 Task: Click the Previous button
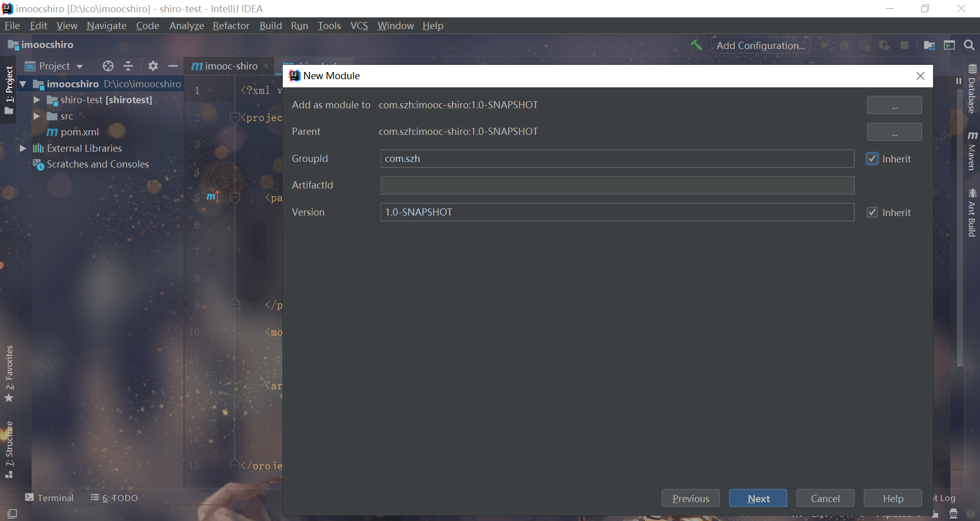click(x=691, y=499)
